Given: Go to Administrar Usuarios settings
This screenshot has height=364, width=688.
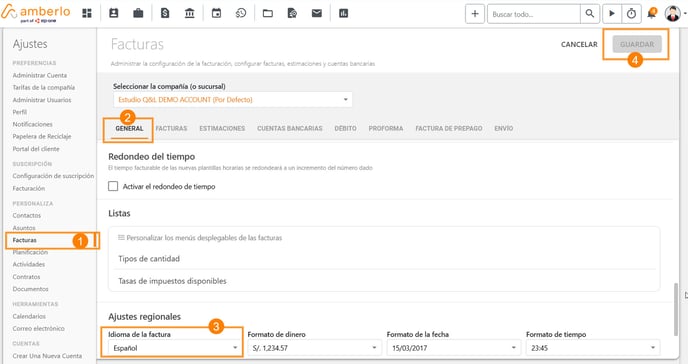Looking at the screenshot, I should (x=42, y=100).
